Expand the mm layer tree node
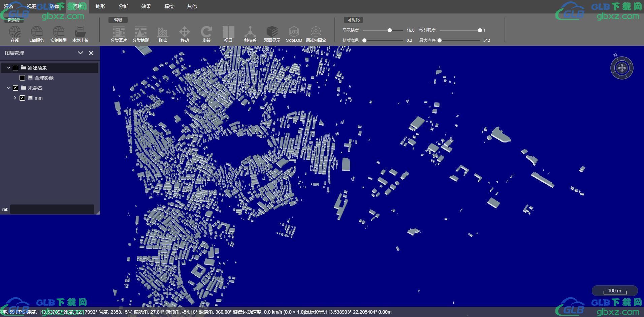 (x=15, y=98)
